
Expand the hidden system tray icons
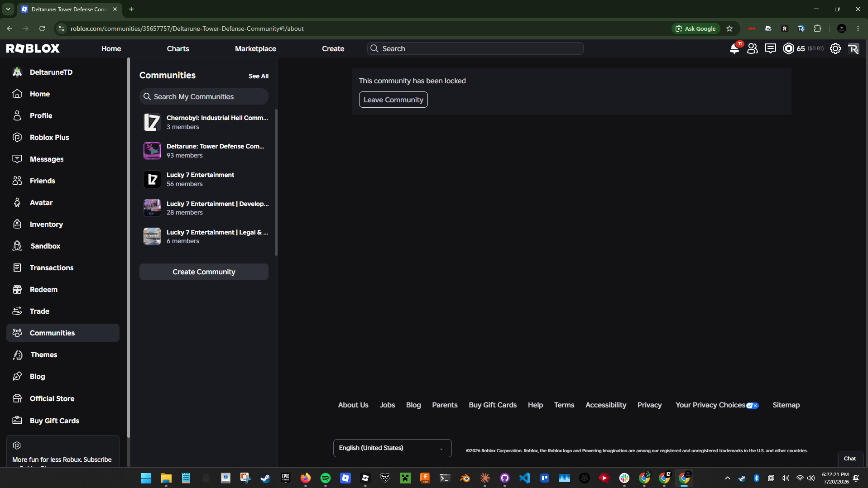(x=728, y=478)
